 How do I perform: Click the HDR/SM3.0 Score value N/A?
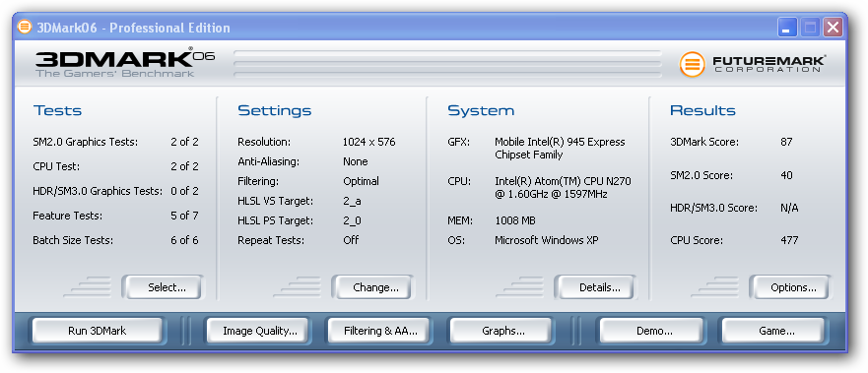[789, 209]
